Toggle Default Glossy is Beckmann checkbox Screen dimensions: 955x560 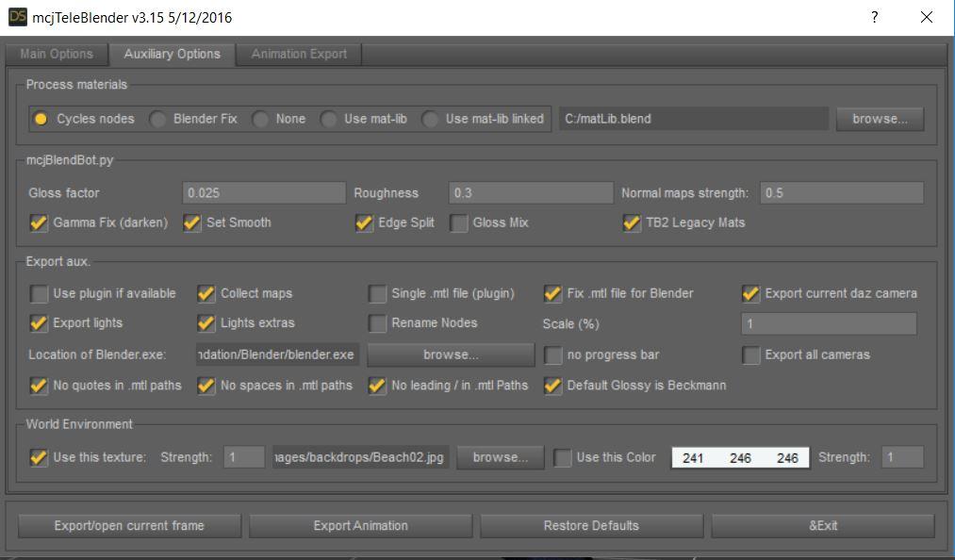553,385
